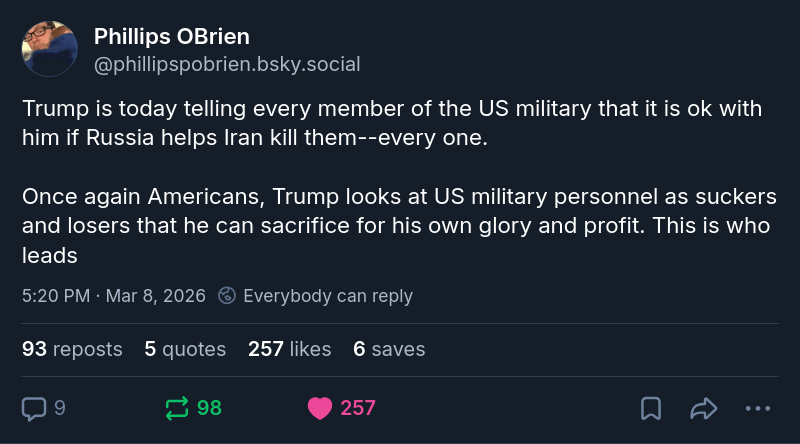Show the 5 quotes of this post
Screen dimensions: 800x444
point(185,349)
